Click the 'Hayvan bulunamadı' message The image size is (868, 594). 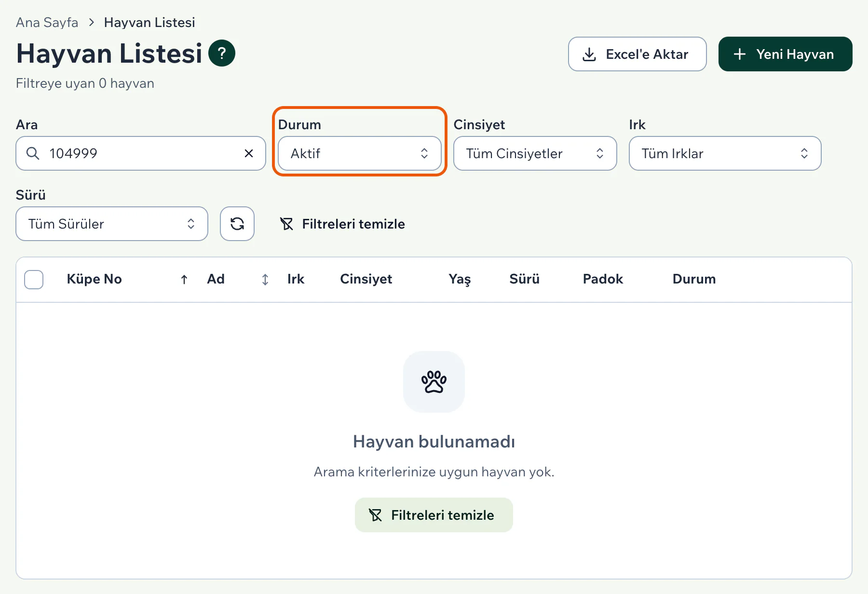point(434,442)
